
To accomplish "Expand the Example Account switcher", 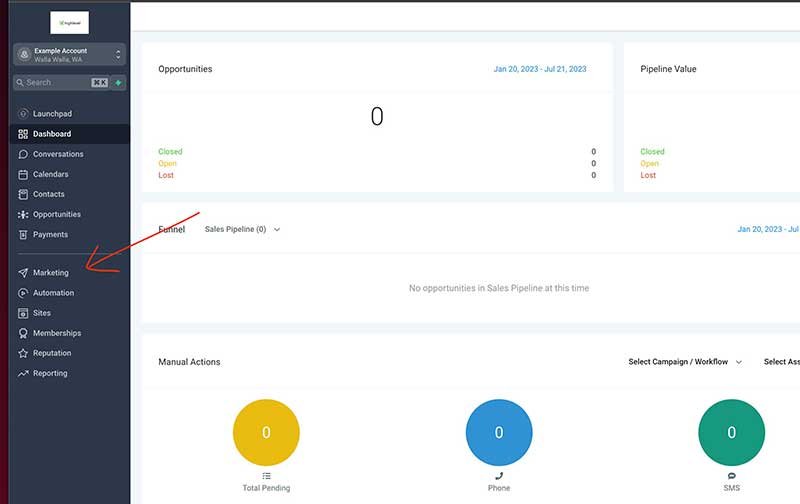I will (x=69, y=55).
